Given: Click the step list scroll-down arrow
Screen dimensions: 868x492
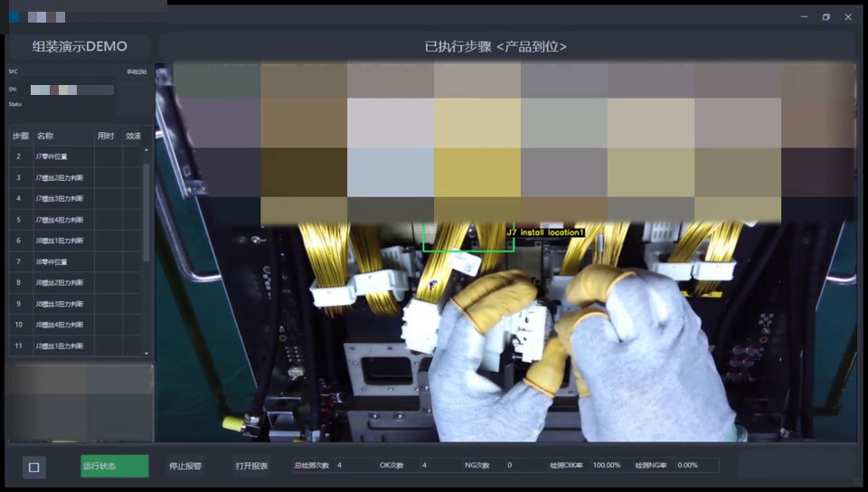Looking at the screenshot, I should [x=146, y=353].
